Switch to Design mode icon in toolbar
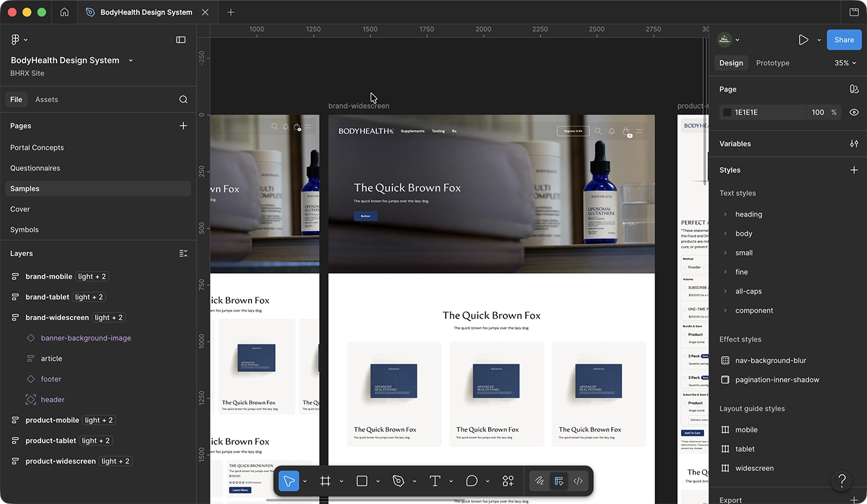 point(559,481)
